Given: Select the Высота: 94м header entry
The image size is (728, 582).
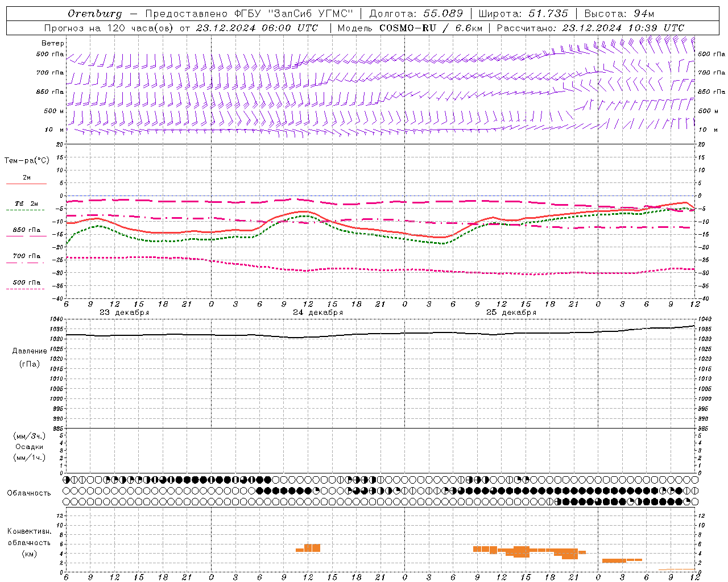Looking at the screenshot, I should point(619,14).
